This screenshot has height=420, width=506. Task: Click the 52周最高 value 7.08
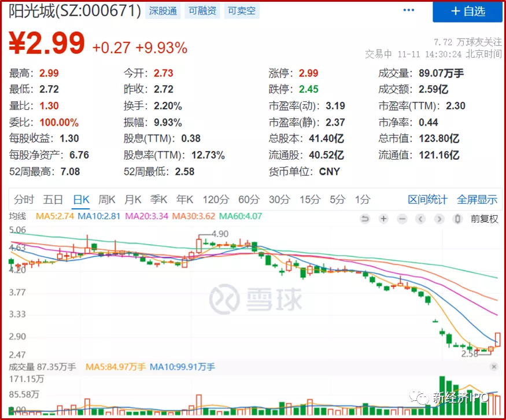[x=70, y=172]
